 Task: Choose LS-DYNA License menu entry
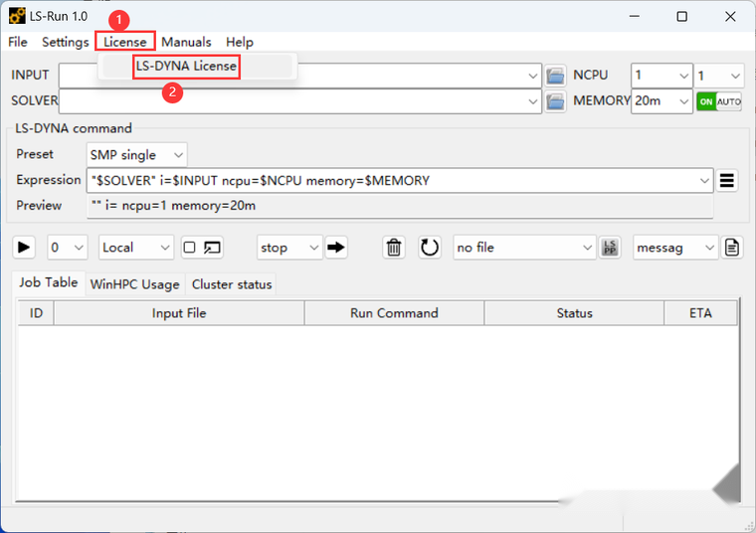[x=186, y=66]
